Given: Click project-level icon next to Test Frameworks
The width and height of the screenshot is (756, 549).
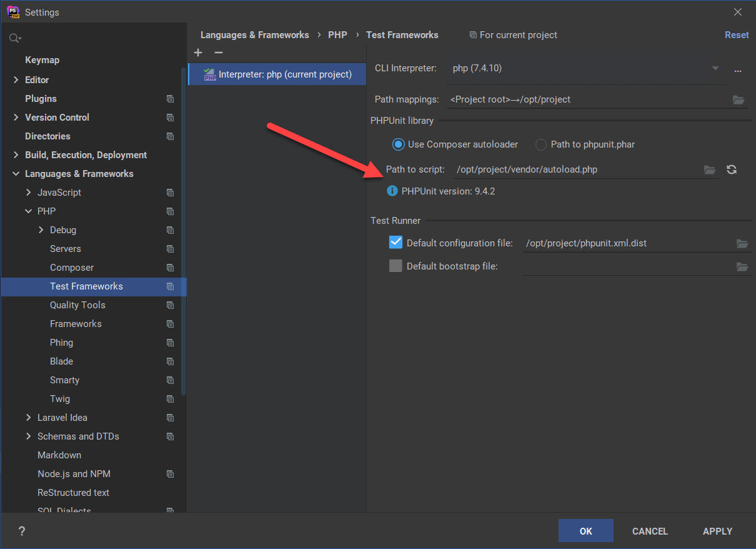Looking at the screenshot, I should 170,286.
